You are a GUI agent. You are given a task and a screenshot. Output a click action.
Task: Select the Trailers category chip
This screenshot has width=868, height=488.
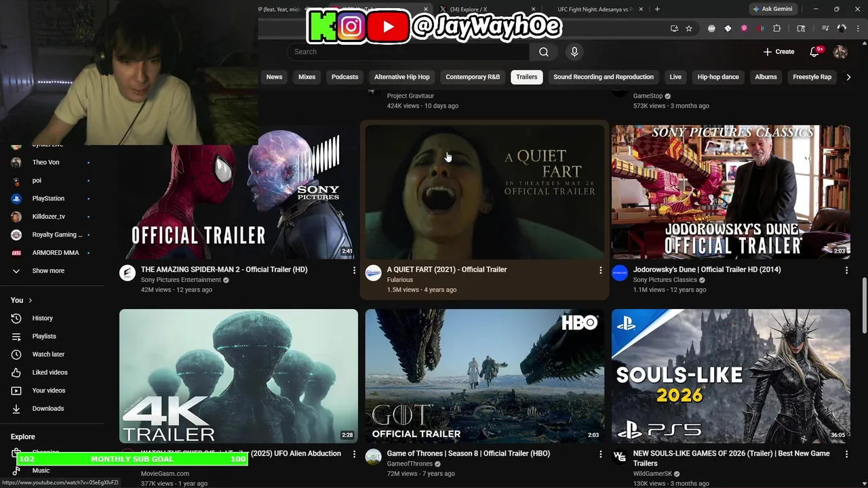526,77
